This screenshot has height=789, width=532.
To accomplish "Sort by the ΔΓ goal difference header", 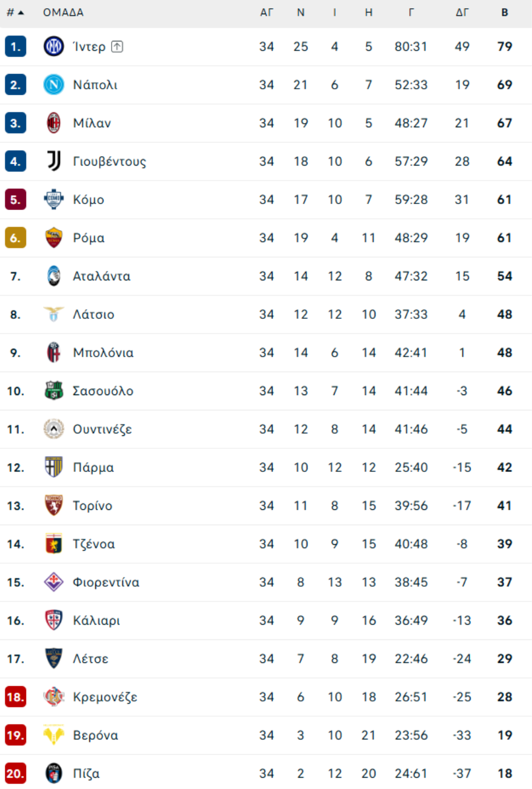I will (x=462, y=12).
